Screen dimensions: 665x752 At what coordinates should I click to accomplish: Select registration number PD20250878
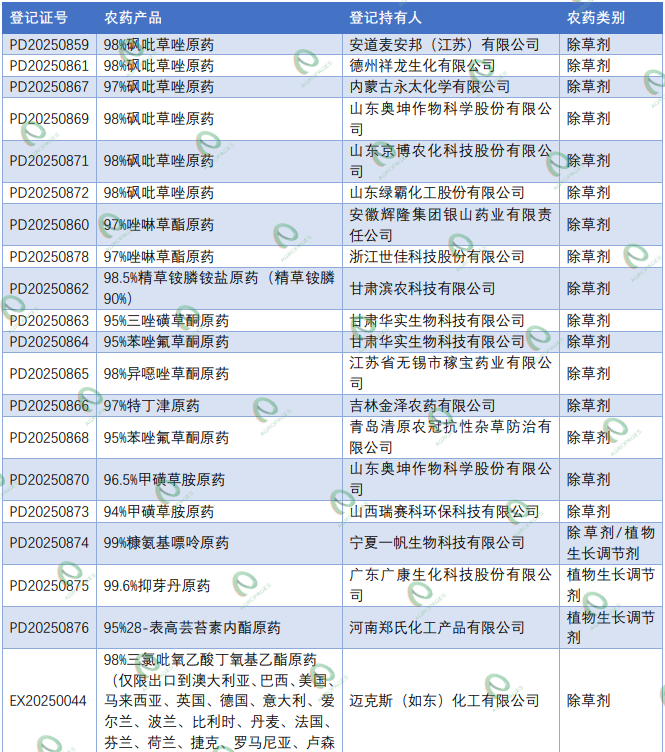pyautogui.click(x=49, y=257)
